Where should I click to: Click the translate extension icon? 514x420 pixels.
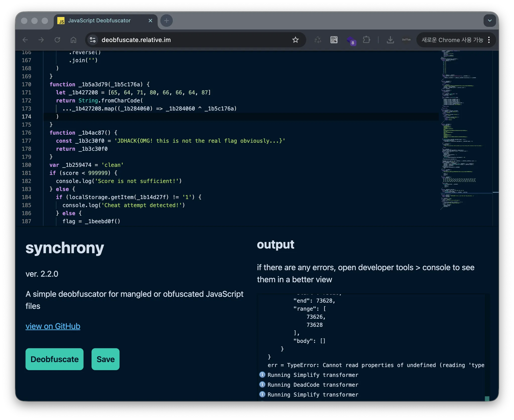[318, 40]
